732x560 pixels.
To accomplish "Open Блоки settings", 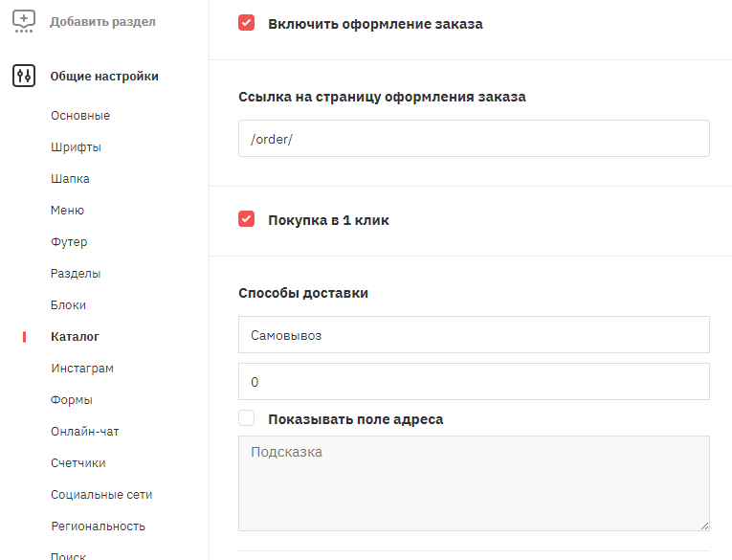I will click(x=68, y=305).
